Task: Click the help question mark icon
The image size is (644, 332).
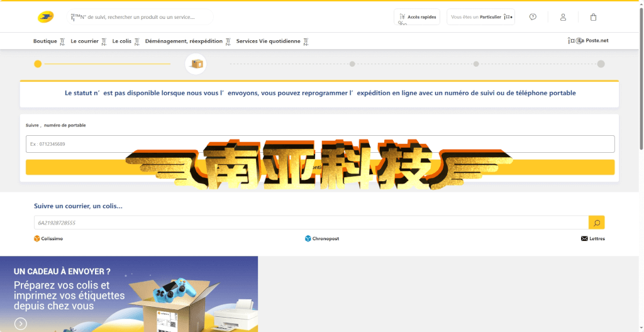Action: [533, 17]
